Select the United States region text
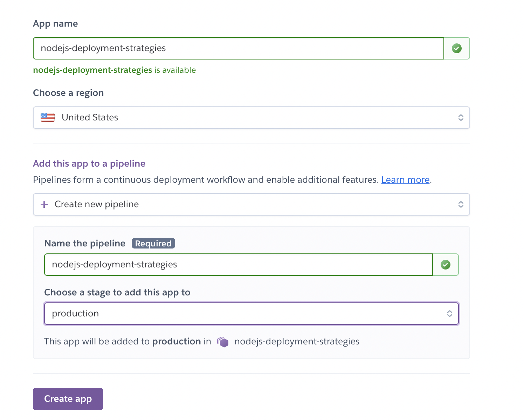This screenshot has height=420, width=524. click(90, 117)
